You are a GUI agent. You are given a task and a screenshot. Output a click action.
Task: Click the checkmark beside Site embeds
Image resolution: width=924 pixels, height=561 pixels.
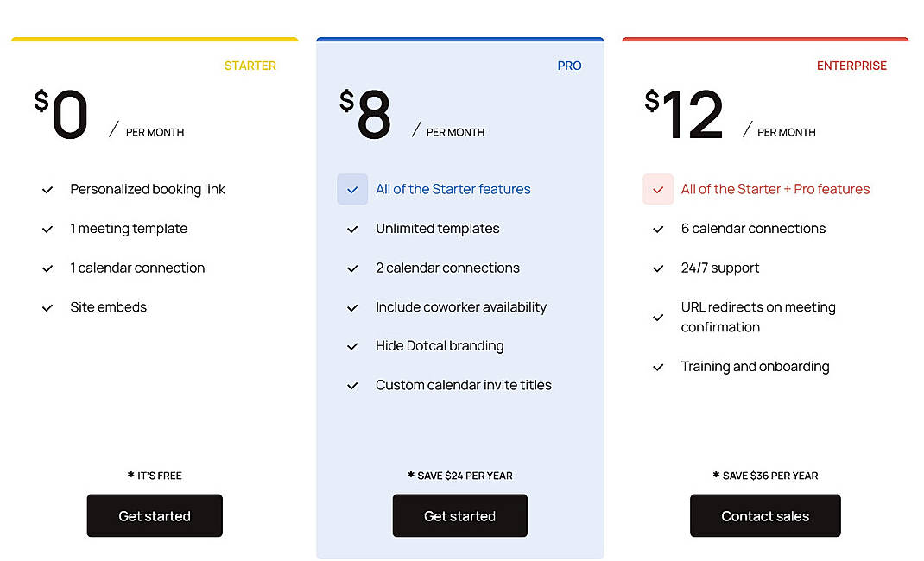(48, 307)
